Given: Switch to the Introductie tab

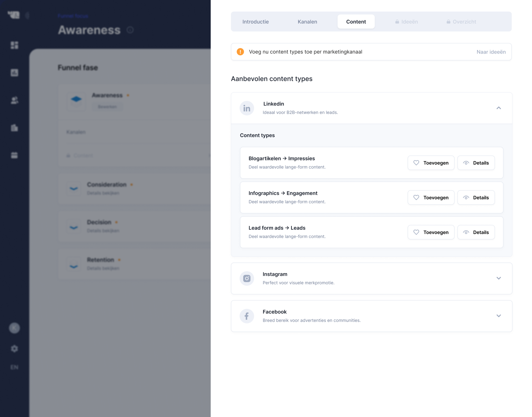Looking at the screenshot, I should pyautogui.click(x=255, y=22).
